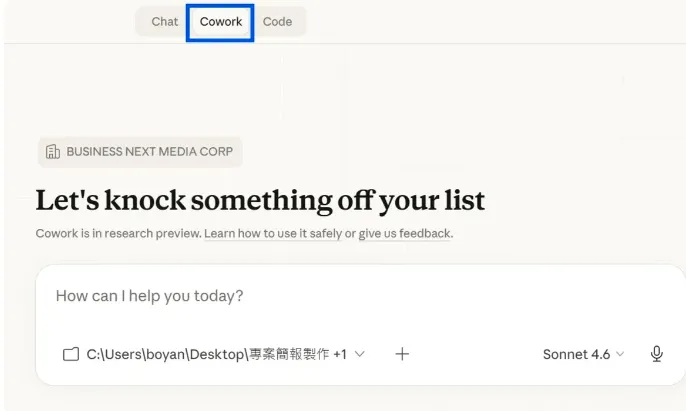686x411 pixels.
Task: Click the 'Let's knock something off your list' heading
Action: coord(260,200)
